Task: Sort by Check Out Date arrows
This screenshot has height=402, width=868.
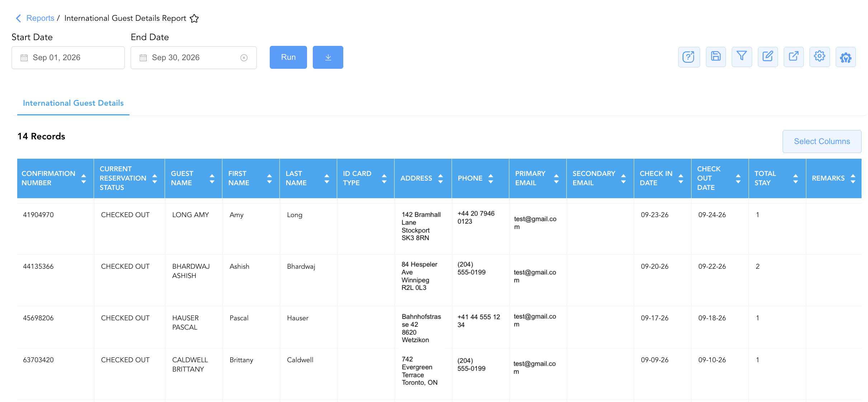Action: coord(738,178)
